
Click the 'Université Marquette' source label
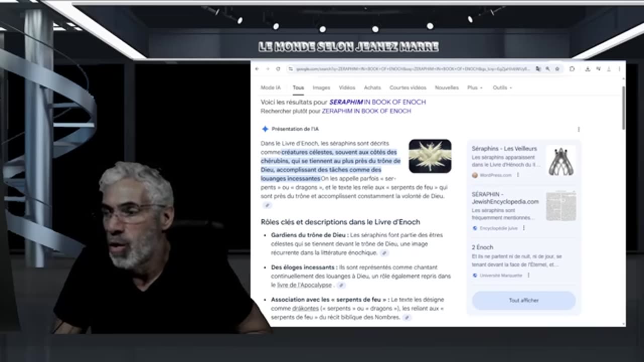[501, 275]
